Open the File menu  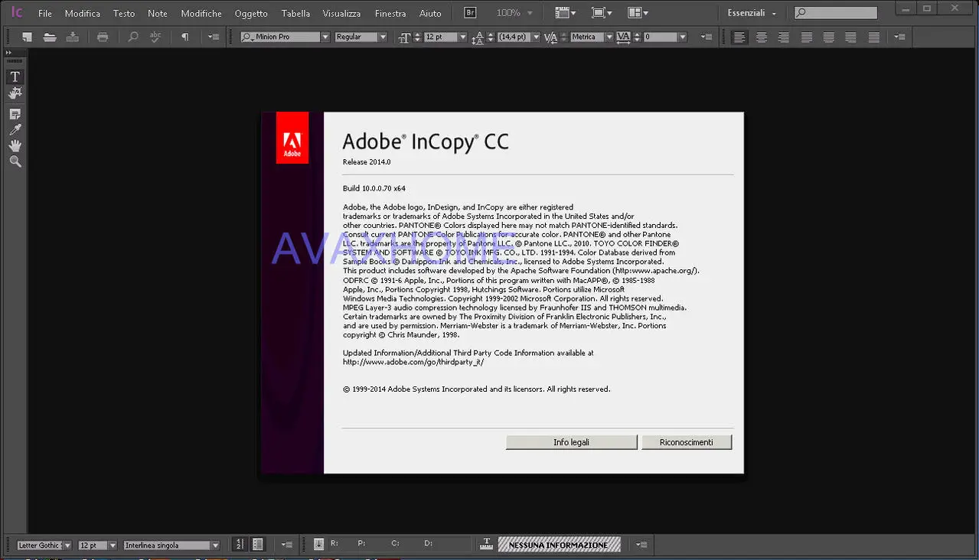[45, 13]
